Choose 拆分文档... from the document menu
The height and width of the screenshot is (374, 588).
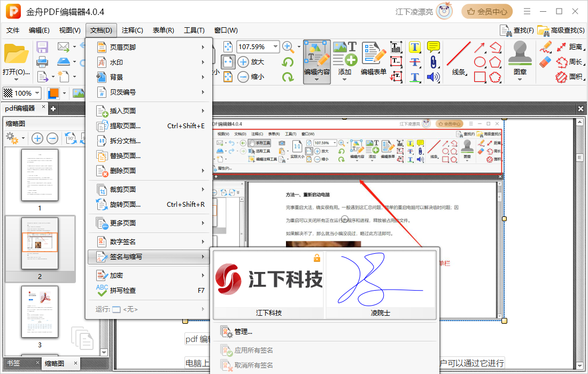click(x=149, y=141)
